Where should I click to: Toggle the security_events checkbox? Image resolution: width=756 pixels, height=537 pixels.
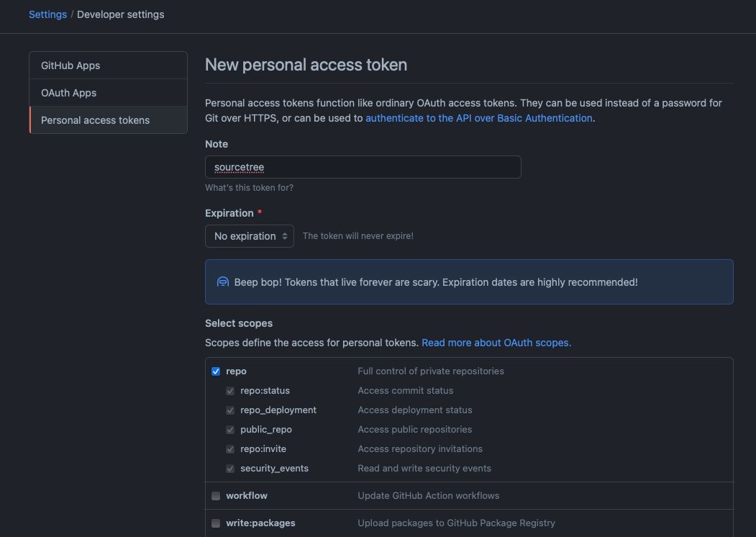click(230, 469)
